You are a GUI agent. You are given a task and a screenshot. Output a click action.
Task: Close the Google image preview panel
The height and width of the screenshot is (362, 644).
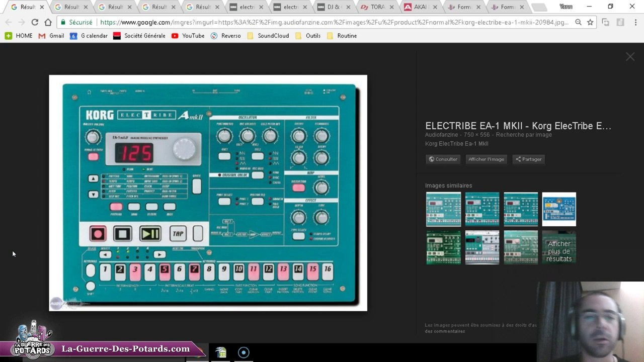coord(630,57)
